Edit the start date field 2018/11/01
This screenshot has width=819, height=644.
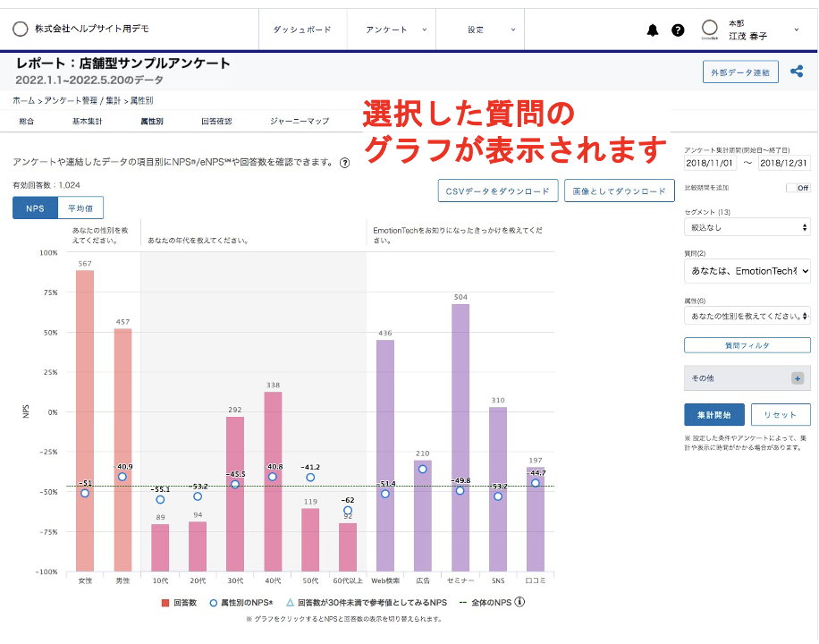(x=710, y=163)
